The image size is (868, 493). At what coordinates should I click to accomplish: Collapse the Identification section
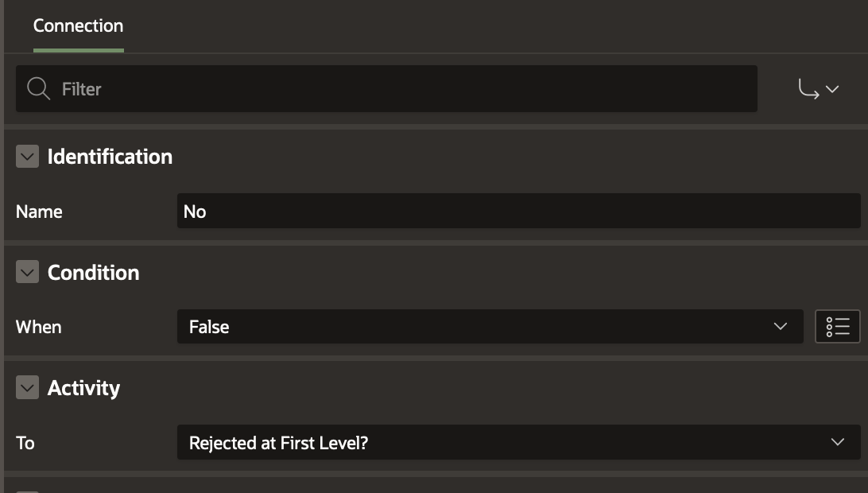pyautogui.click(x=27, y=157)
